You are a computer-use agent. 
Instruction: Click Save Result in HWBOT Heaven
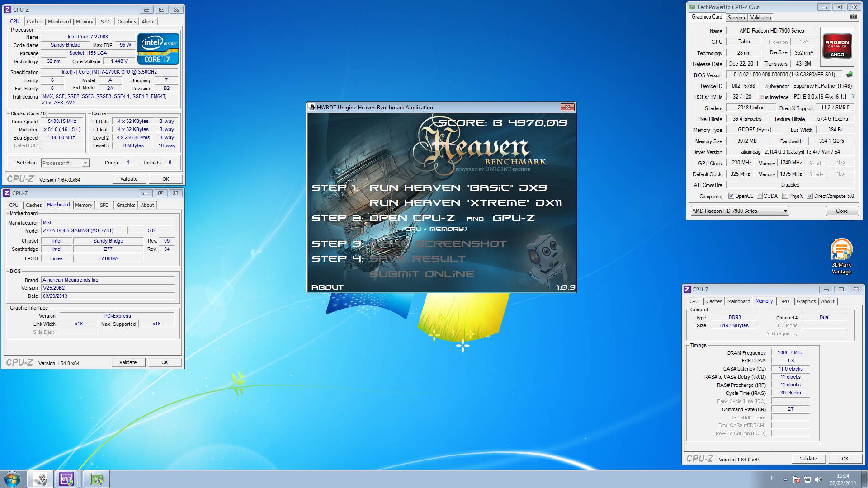click(417, 259)
